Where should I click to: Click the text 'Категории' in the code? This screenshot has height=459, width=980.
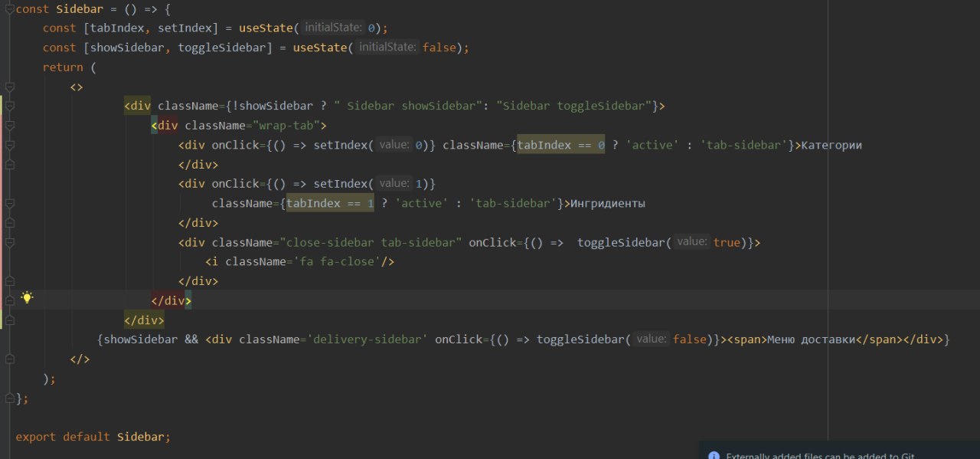832,146
